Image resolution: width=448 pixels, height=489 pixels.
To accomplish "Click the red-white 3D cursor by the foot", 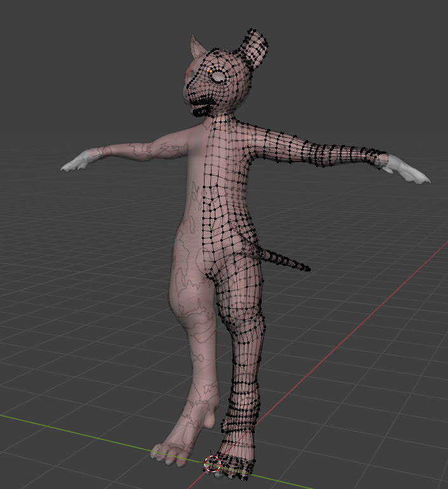I will [x=212, y=464].
